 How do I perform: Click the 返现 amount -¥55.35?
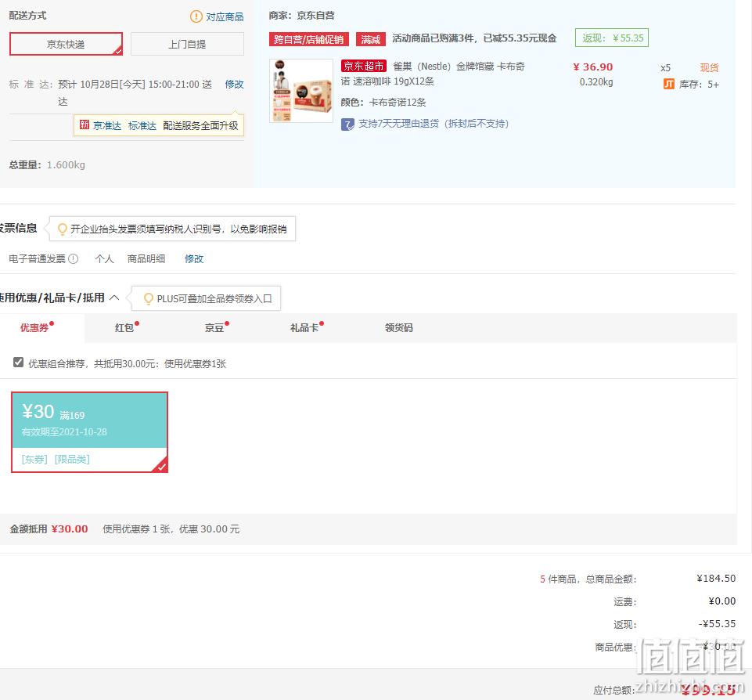[x=717, y=624]
